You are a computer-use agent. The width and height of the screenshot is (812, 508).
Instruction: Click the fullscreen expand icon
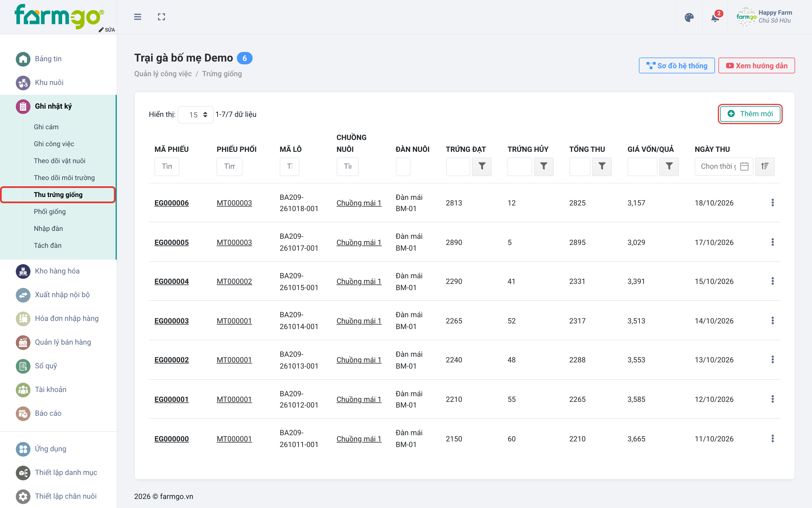pos(161,17)
